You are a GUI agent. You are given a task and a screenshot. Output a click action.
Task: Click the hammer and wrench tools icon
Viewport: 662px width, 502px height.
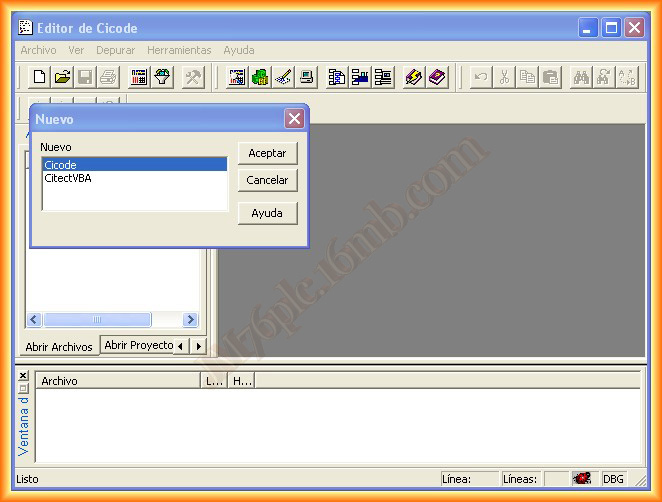[193, 77]
